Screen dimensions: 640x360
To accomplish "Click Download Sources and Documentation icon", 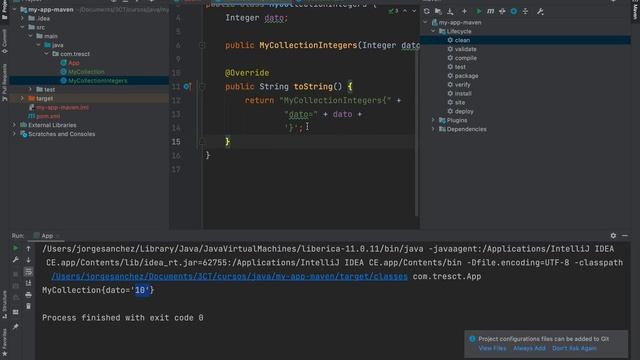I will tap(450, 11).
